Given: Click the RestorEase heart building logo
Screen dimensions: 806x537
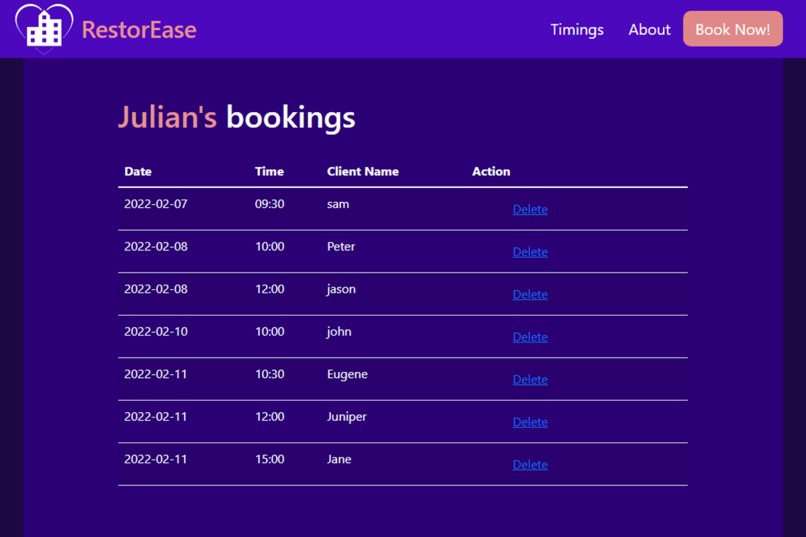Looking at the screenshot, I should pos(44,29).
